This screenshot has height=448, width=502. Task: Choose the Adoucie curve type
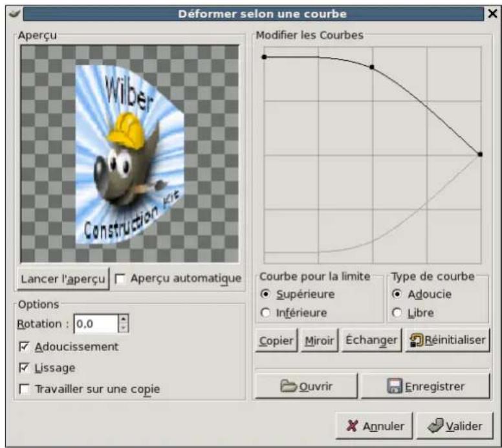[397, 294]
